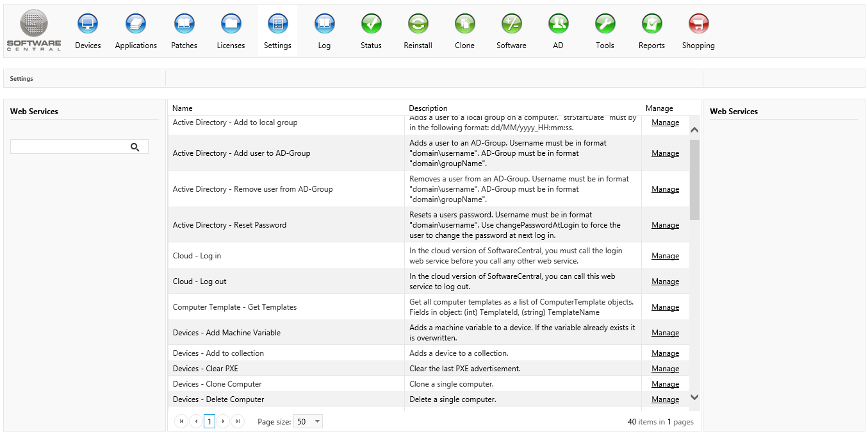Open the AD icon
Screen dimensions: 868x436
(558, 24)
